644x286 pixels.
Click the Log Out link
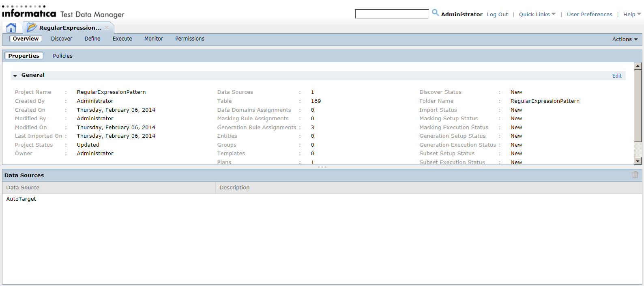point(497,14)
